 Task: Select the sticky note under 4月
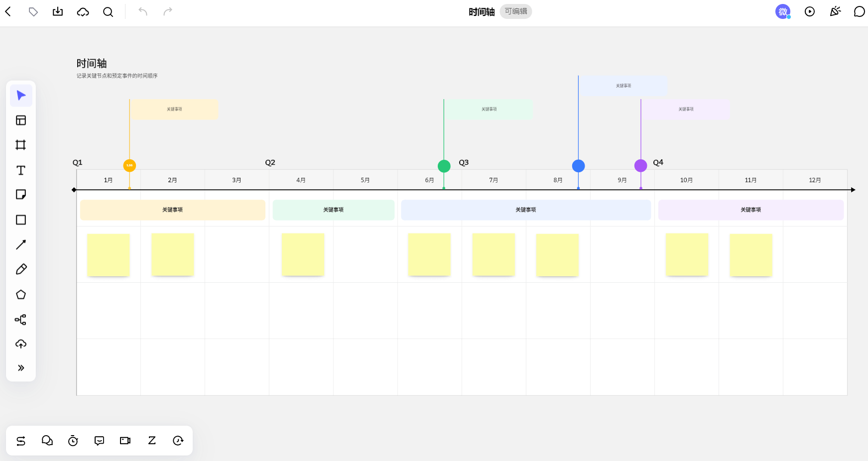click(303, 254)
